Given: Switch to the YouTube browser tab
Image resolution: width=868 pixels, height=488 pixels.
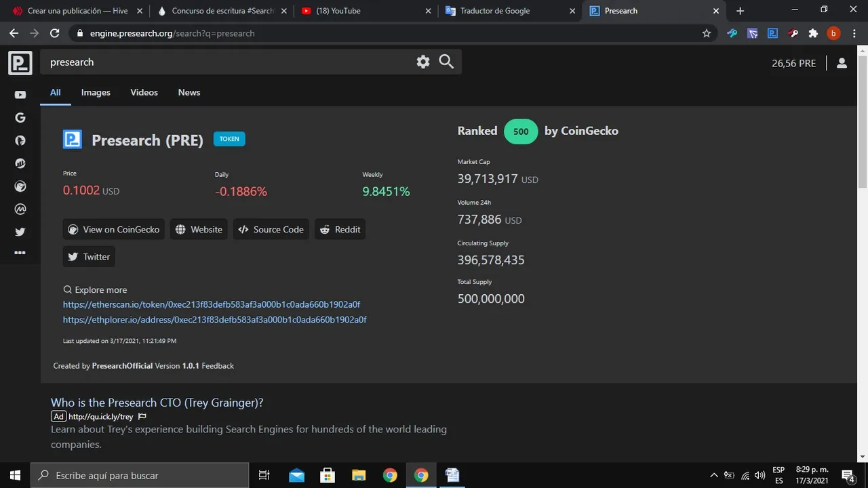Looking at the screenshot, I should click(366, 11).
